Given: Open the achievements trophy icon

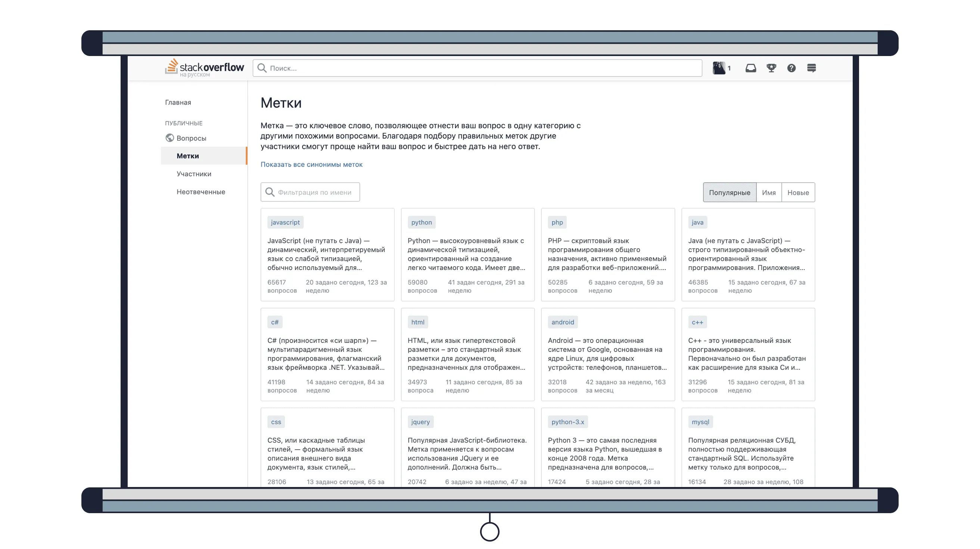Looking at the screenshot, I should coord(771,68).
